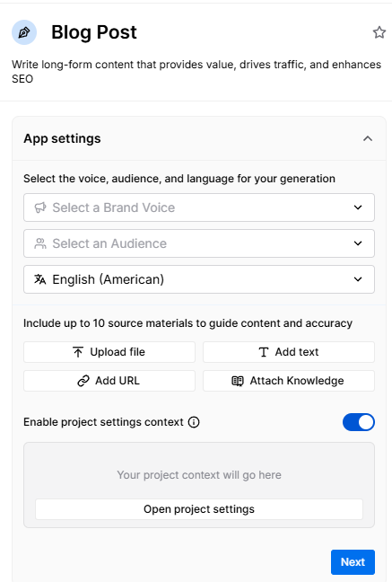Open project settings
This screenshot has height=582, width=392.
pyautogui.click(x=199, y=509)
